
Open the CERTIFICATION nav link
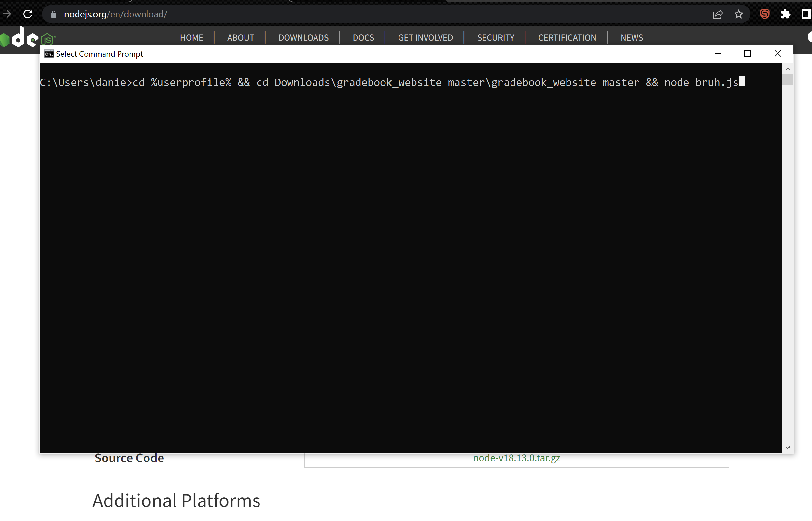tap(567, 37)
